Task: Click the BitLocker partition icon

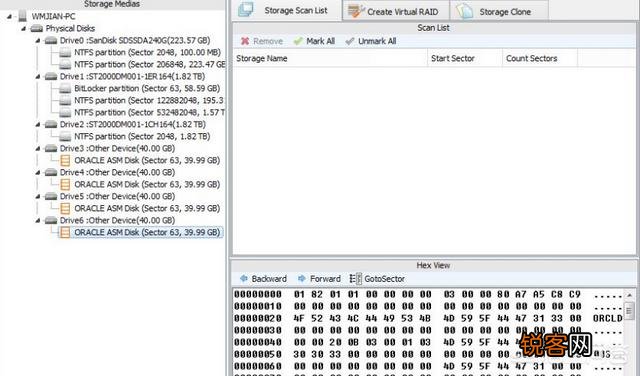Action: pos(65,88)
